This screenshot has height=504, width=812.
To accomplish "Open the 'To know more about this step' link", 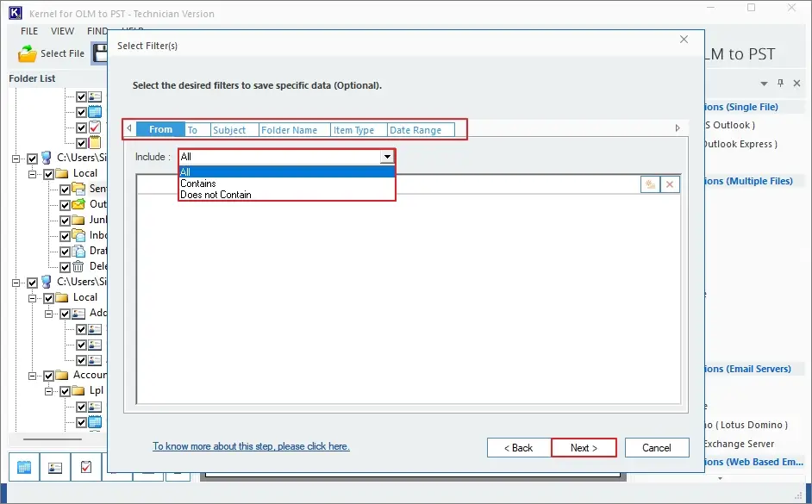I will click(x=251, y=446).
